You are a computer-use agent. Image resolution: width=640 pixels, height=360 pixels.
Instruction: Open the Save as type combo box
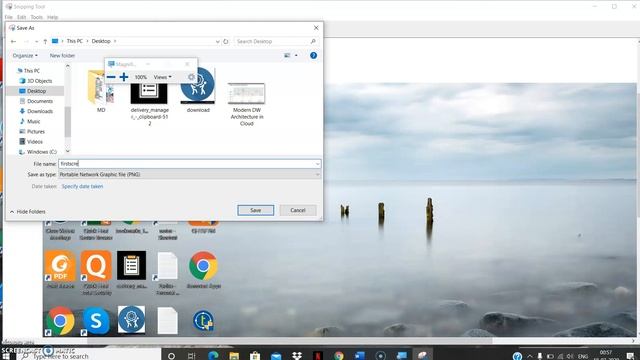pos(189,174)
